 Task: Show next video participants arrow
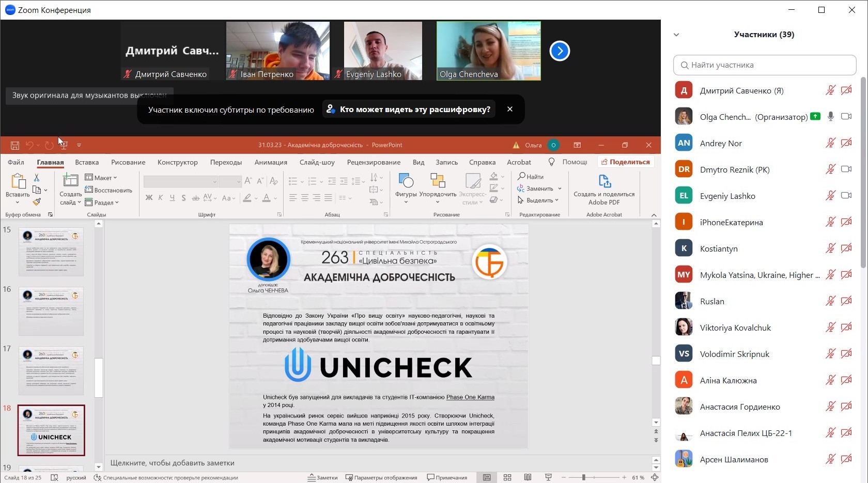(560, 51)
